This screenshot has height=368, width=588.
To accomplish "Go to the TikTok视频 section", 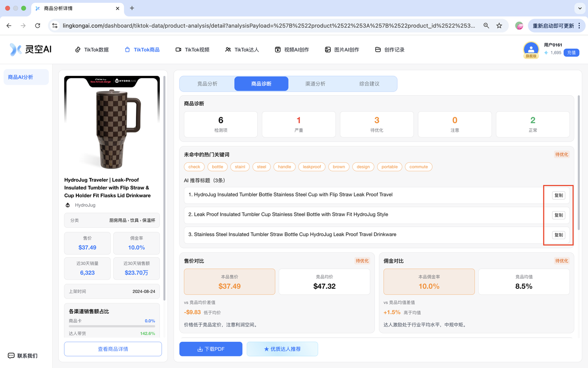I will pyautogui.click(x=192, y=50).
